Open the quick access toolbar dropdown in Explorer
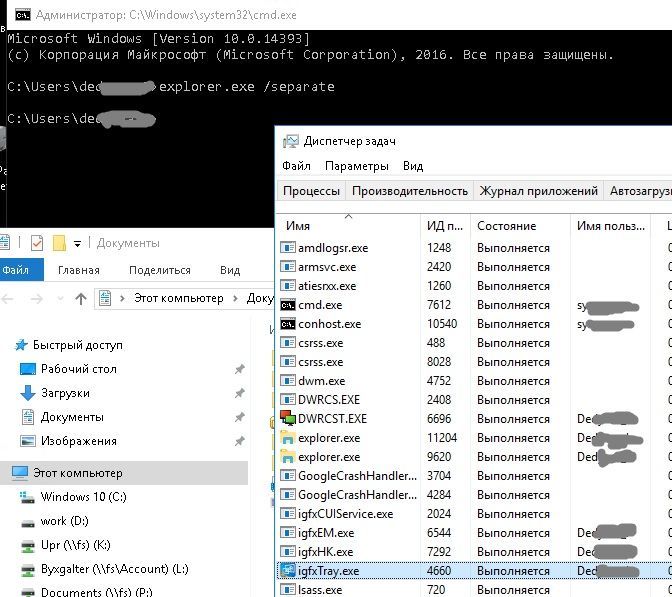This screenshot has width=672, height=597. click(78, 244)
